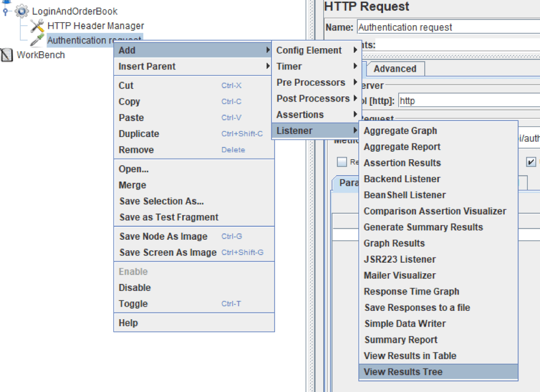The height and width of the screenshot is (392, 540).
Task: Add Graph Results listener
Action: coord(438,243)
